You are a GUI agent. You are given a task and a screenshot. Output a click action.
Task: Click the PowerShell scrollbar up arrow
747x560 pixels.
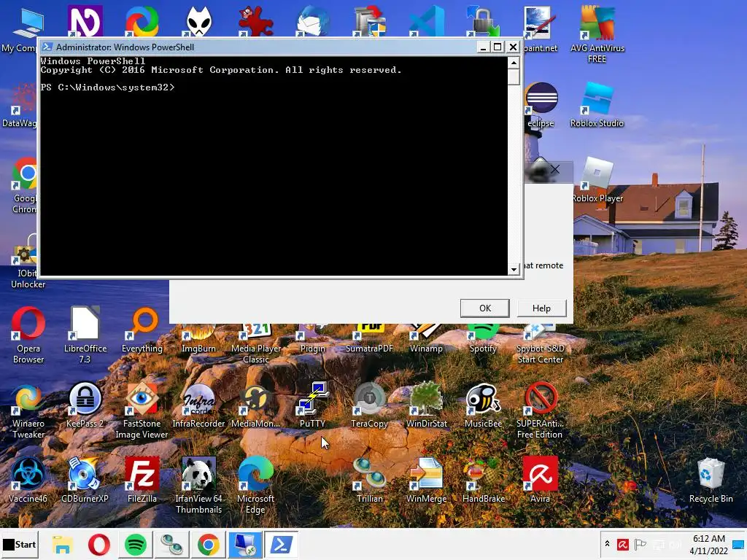click(x=514, y=63)
